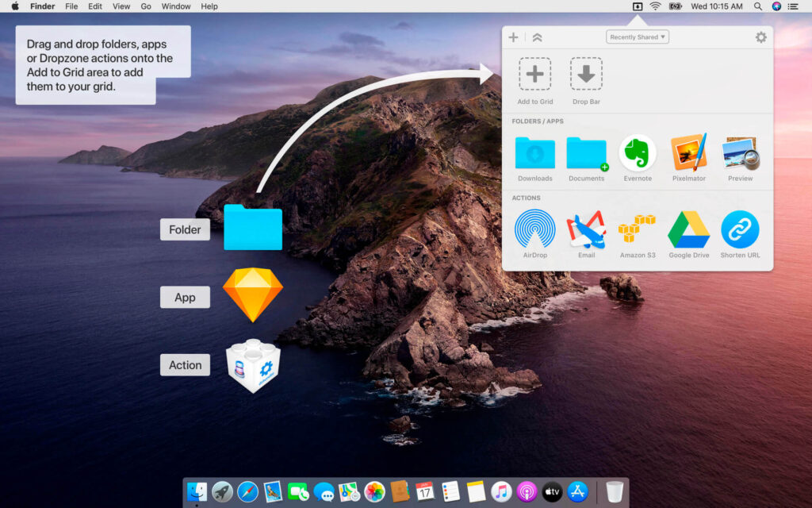Image resolution: width=812 pixels, height=508 pixels.
Task: Add a new item with the plus button
Action: click(x=513, y=37)
